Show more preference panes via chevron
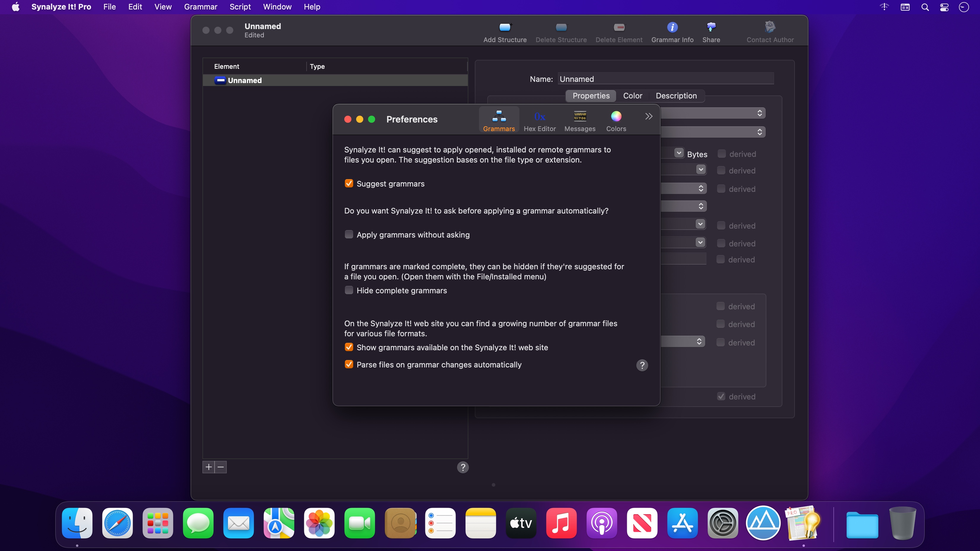 [x=649, y=116]
